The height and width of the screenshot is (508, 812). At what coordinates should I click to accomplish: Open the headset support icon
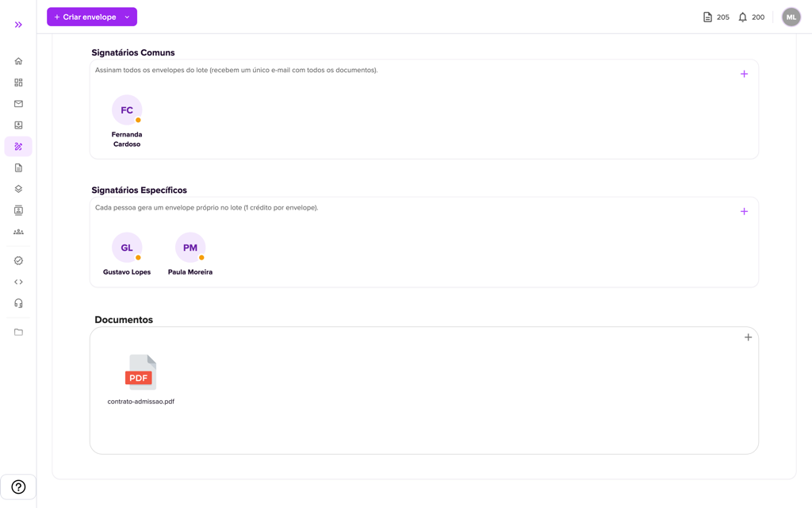tap(18, 303)
